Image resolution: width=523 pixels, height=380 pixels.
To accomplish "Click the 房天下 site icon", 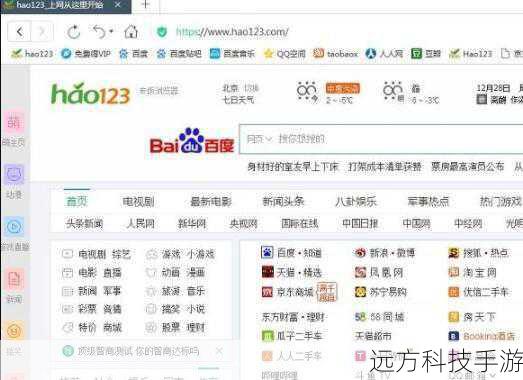I will [x=454, y=317].
